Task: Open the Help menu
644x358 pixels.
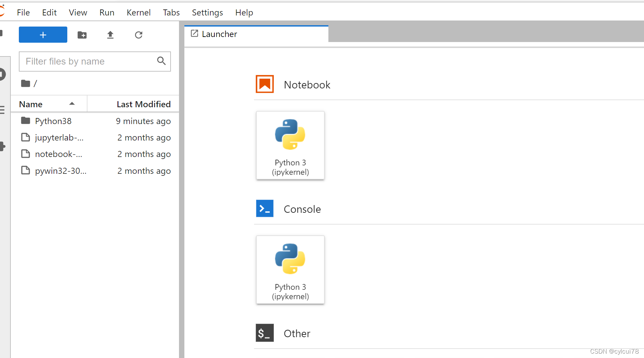Action: 244,12
